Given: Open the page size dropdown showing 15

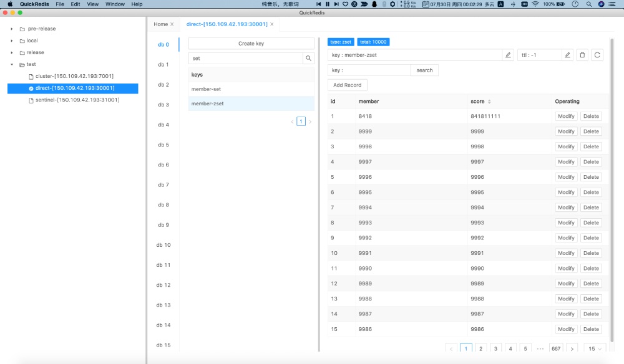Looking at the screenshot, I should [593, 349].
